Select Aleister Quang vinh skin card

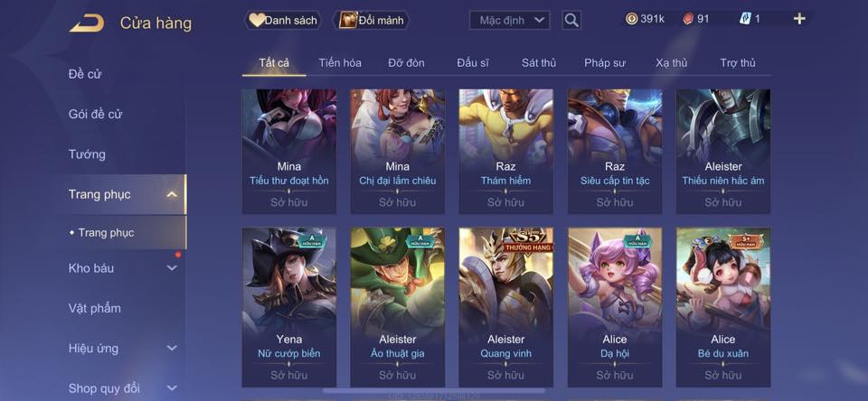pos(505,307)
